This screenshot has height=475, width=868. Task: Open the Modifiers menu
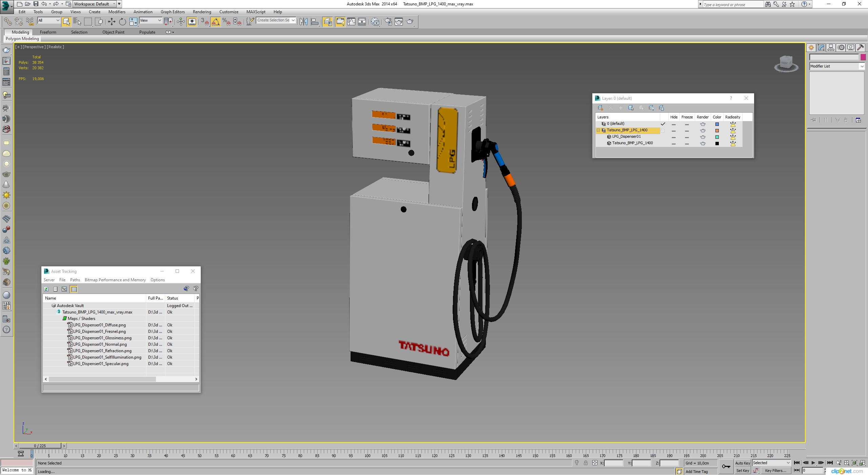117,12
